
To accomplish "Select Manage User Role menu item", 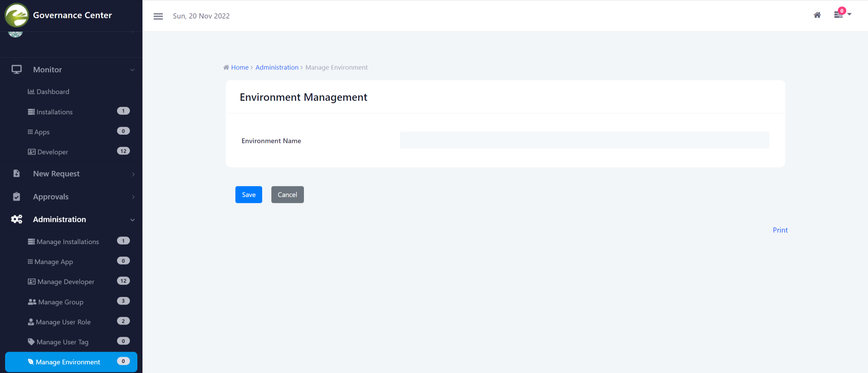I will coord(63,322).
